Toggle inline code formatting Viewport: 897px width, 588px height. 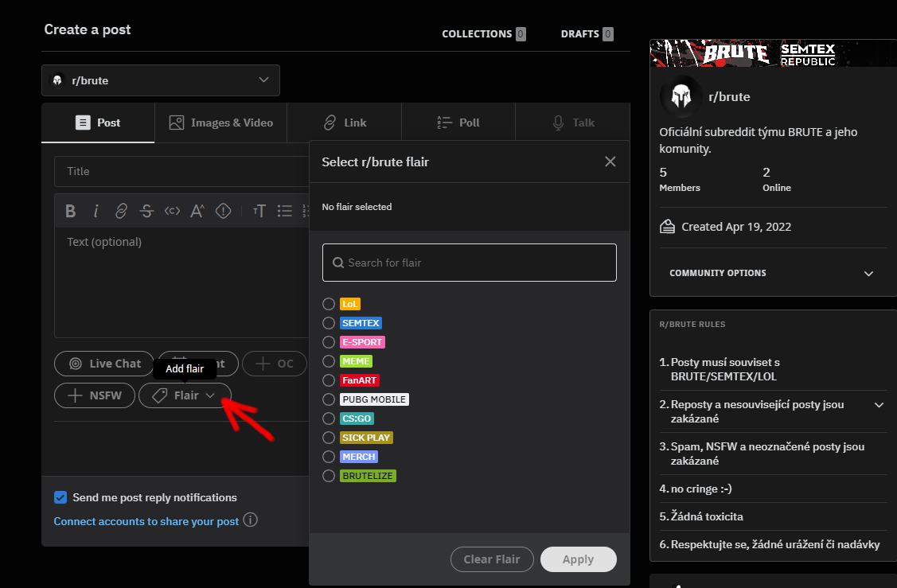pos(172,211)
